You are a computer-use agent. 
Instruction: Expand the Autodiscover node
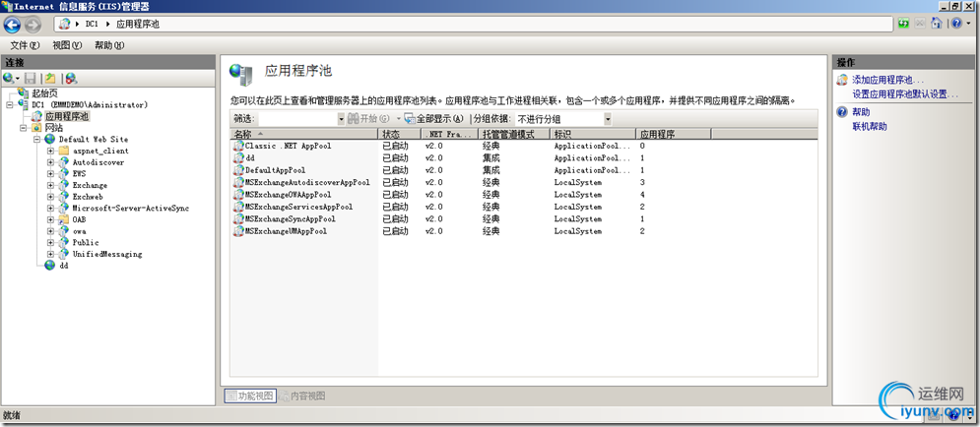(x=50, y=162)
